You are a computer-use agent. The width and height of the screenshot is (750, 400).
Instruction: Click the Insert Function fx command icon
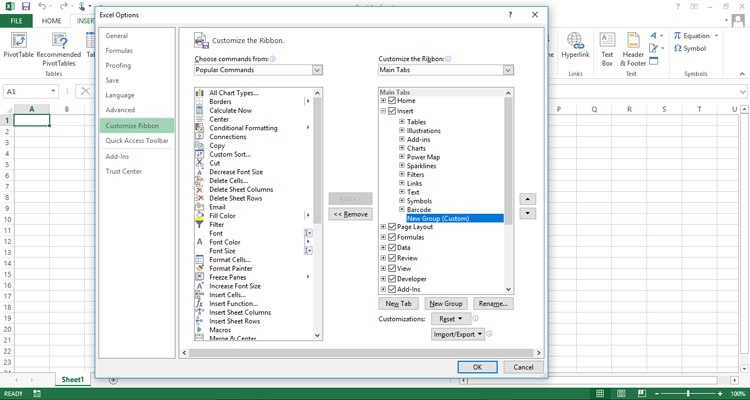click(x=200, y=303)
